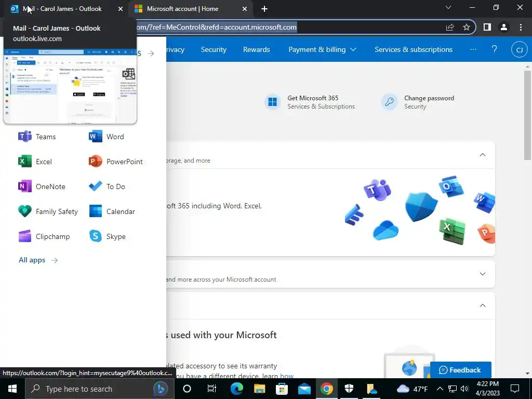Open the notification center icon

coord(515,389)
